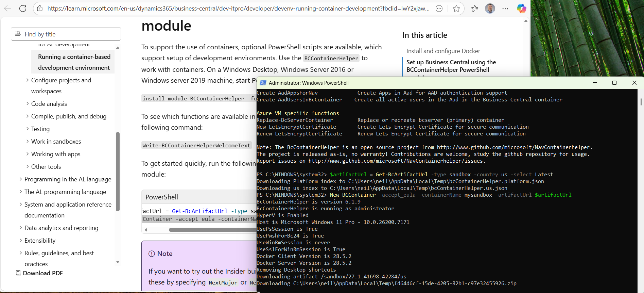The image size is (644, 293).
Task: Click BcContainerHelper is version 6.1.9 line
Action: (309, 202)
